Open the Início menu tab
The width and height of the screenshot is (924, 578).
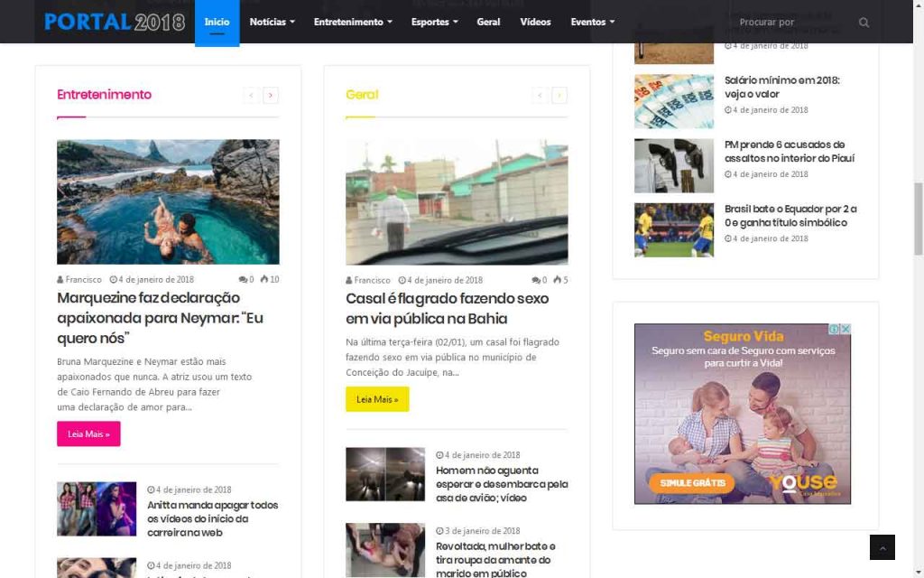(217, 23)
